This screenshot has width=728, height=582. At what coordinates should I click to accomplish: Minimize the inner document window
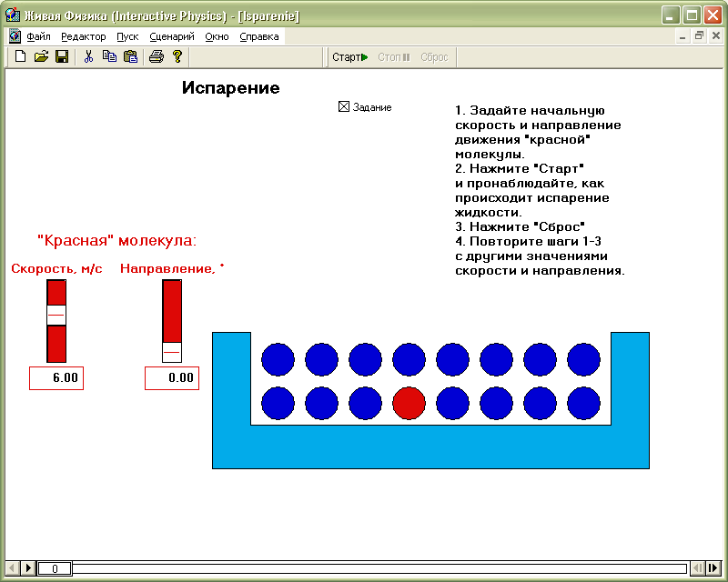(x=682, y=36)
